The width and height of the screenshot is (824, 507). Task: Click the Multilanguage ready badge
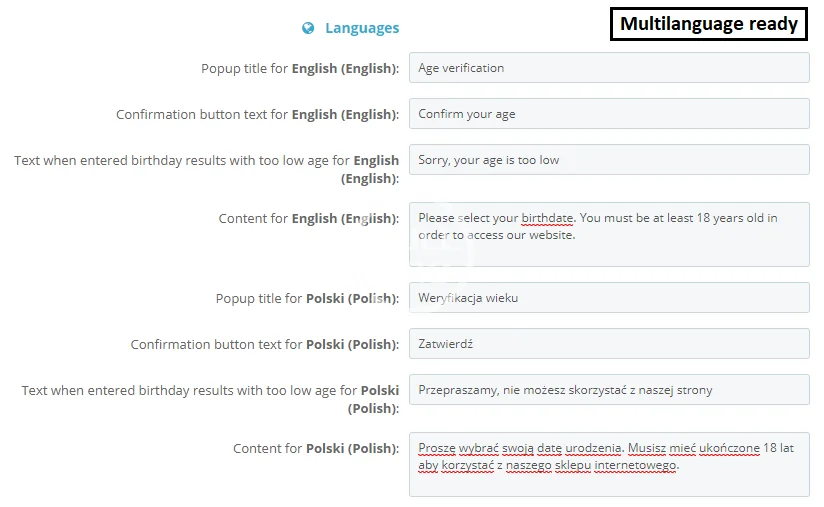point(709,24)
